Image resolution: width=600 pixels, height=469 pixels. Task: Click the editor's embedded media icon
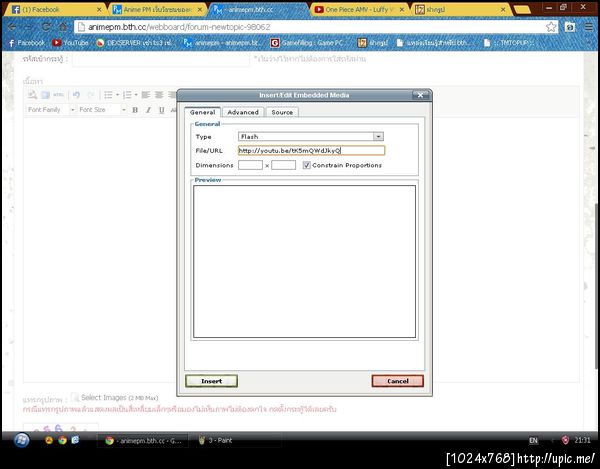46,95
